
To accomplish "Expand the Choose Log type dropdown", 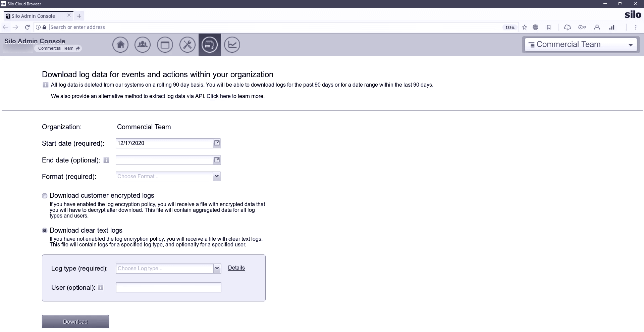I will 217,268.
